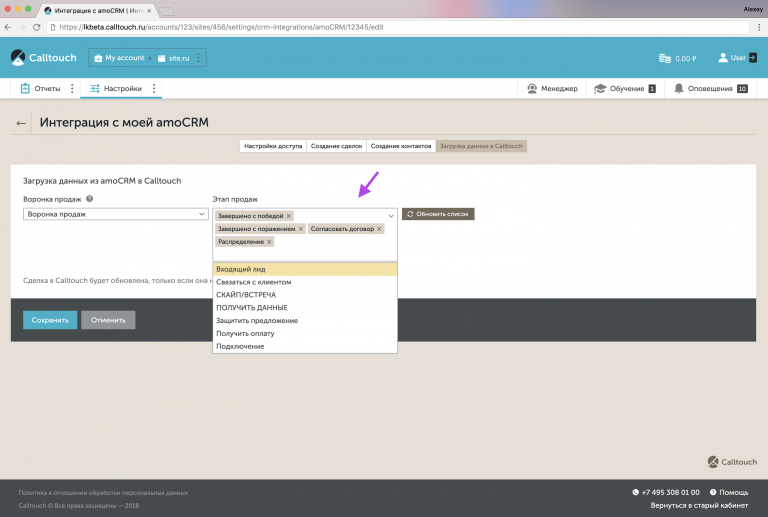This screenshot has height=517, width=768.
Task: Open the Отчеты menu
Action: [x=40, y=89]
